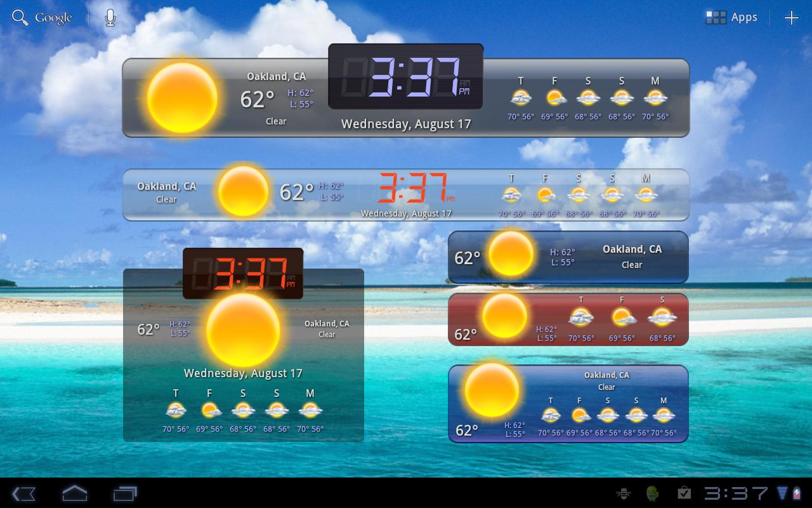Select Monday's forecast in the top widget
This screenshot has width=812, height=508.
click(x=655, y=98)
